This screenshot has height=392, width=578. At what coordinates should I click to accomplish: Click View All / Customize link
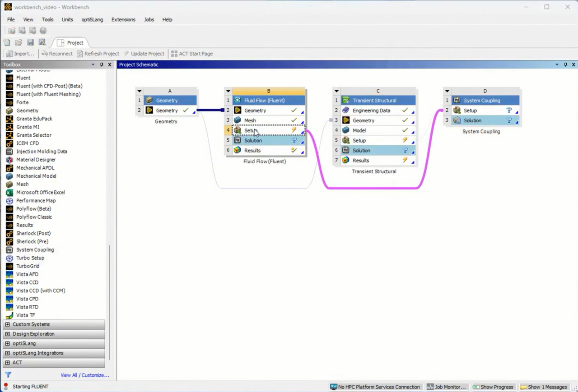pyautogui.click(x=85, y=375)
